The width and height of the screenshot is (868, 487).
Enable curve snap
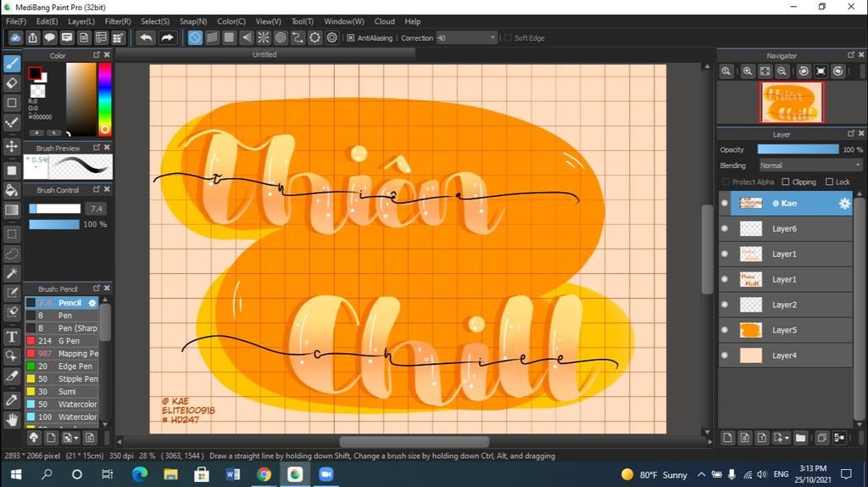298,37
